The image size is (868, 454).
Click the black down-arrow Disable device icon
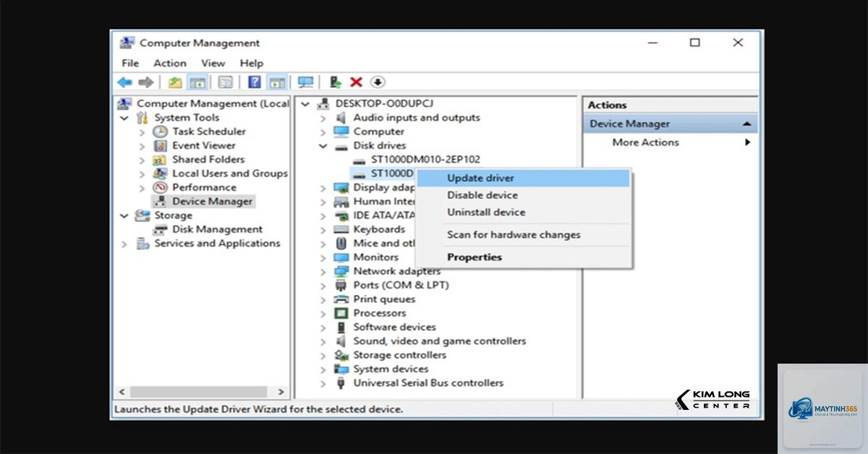pos(378,82)
